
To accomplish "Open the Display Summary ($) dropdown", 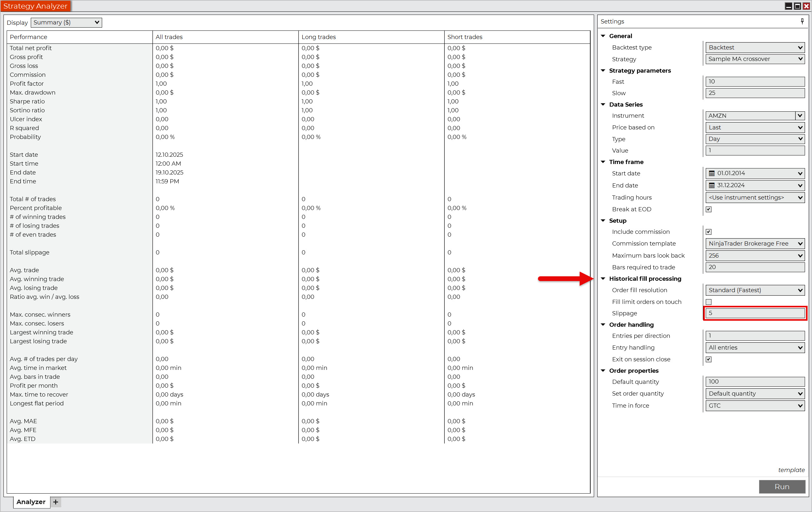I will 66,23.
